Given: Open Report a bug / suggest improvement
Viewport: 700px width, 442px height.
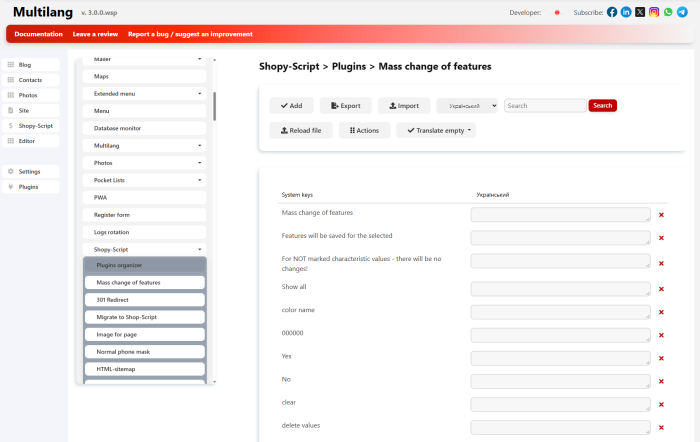Looking at the screenshot, I should [x=190, y=34].
